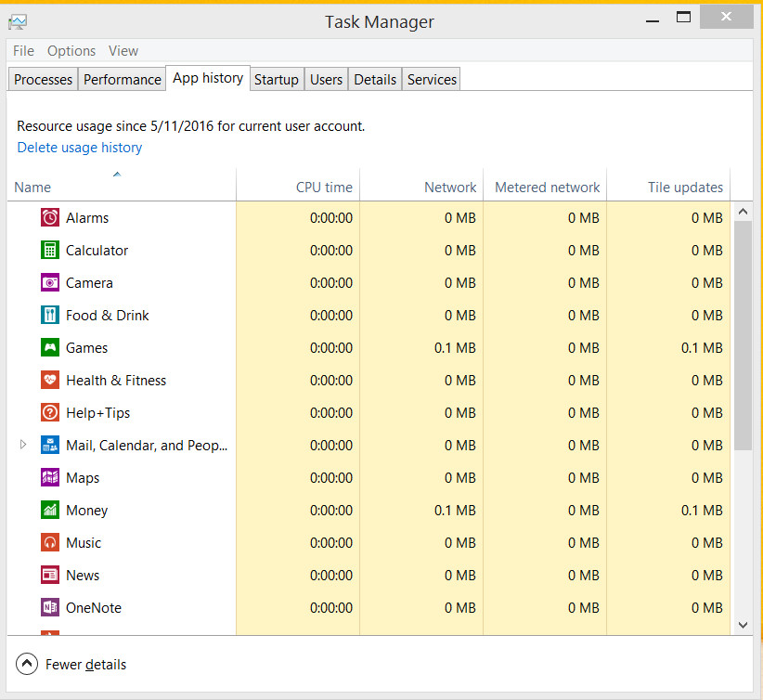This screenshot has width=763, height=700.
Task: Expand the Mail, Calendar, and People group
Action: coord(23,446)
